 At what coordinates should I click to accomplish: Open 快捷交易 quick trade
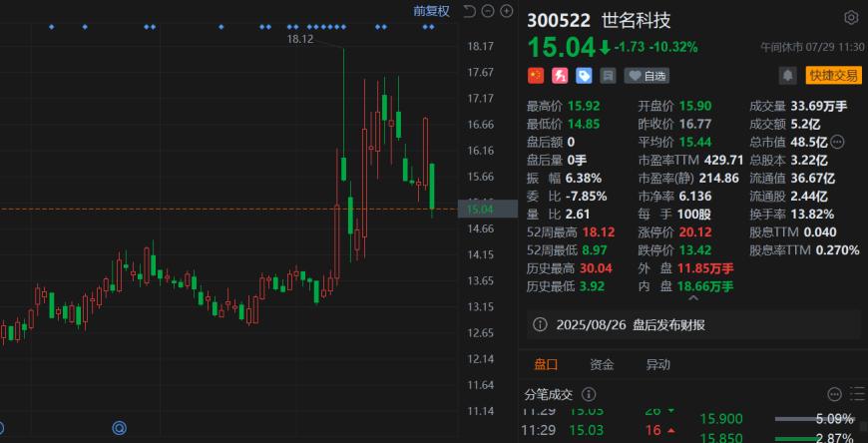pyautogui.click(x=834, y=75)
